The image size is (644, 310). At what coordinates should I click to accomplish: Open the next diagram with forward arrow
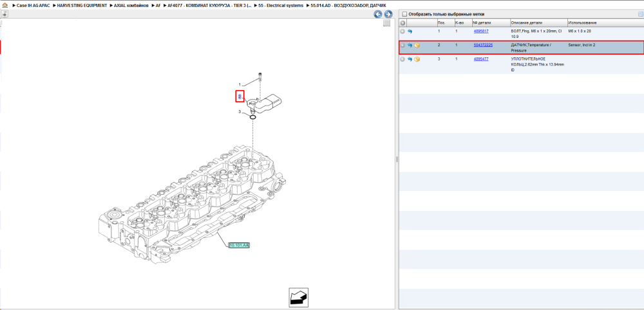[388, 14]
